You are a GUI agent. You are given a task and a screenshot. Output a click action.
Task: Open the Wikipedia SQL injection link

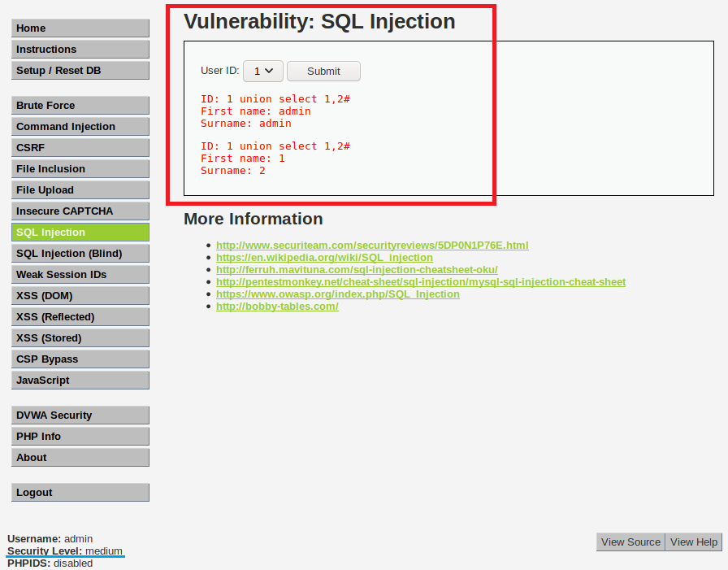tap(324, 258)
